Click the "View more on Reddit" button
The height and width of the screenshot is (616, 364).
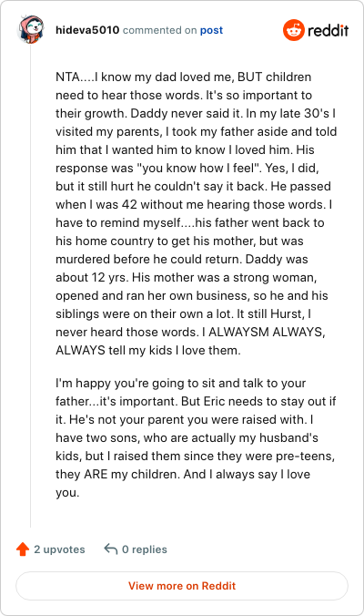(x=182, y=586)
